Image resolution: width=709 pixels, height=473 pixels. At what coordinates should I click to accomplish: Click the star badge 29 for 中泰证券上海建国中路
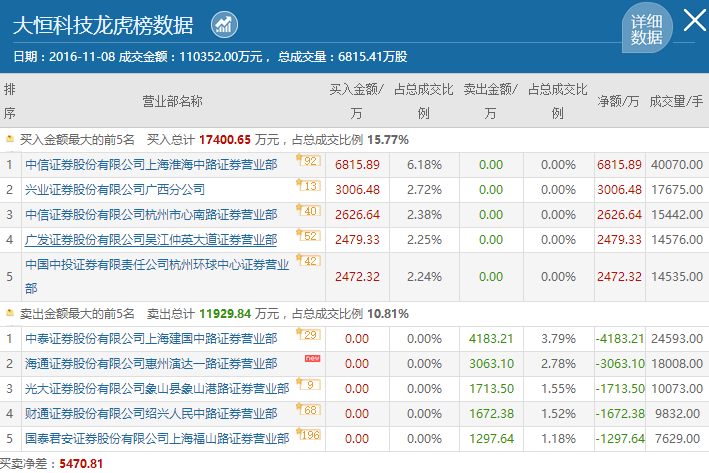pos(308,334)
